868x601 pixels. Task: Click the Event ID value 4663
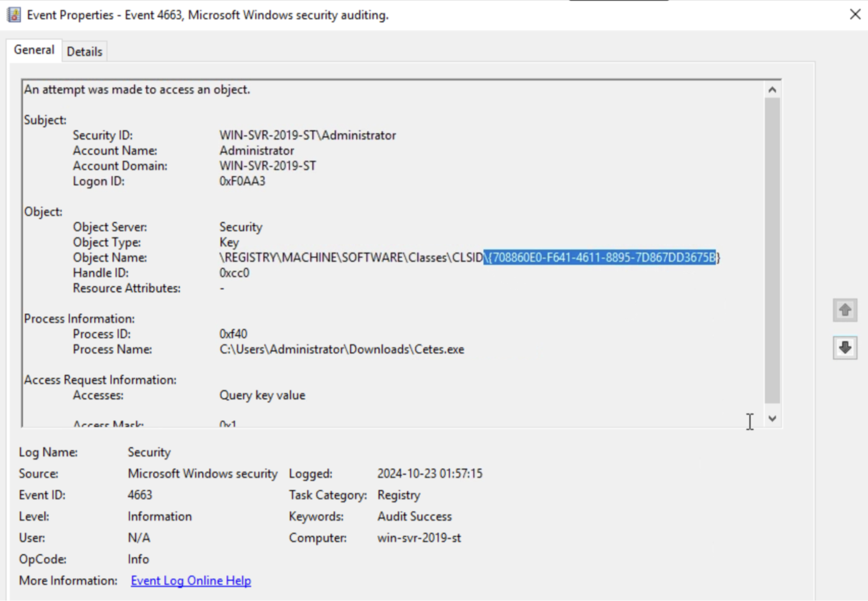click(x=140, y=495)
